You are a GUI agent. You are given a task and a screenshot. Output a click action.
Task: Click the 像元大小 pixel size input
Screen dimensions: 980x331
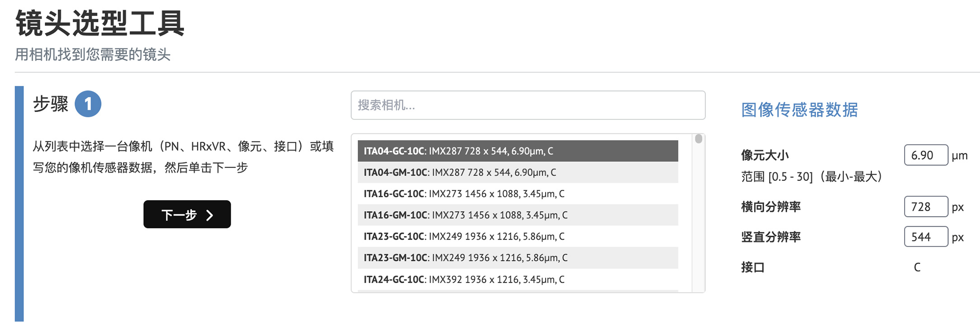(925, 155)
